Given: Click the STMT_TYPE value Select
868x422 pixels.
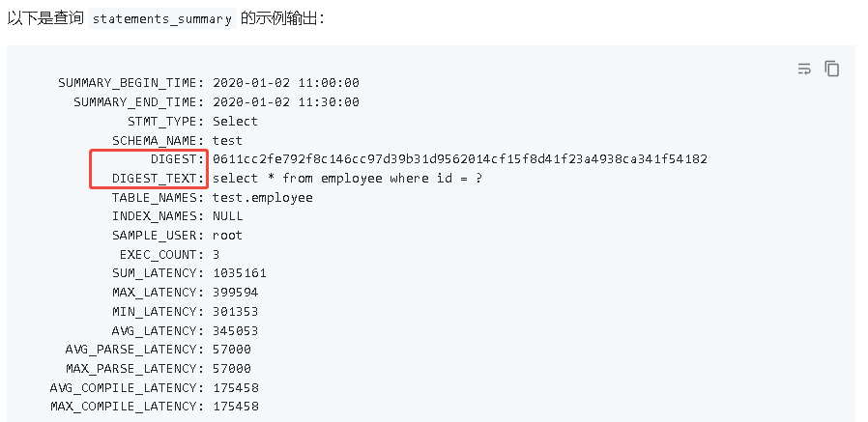Looking at the screenshot, I should [x=235, y=121].
